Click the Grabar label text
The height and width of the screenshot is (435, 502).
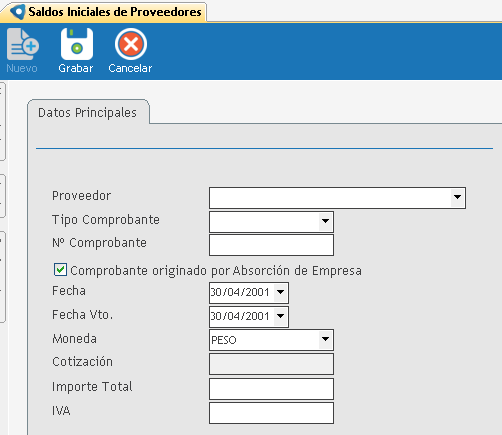[x=76, y=68]
